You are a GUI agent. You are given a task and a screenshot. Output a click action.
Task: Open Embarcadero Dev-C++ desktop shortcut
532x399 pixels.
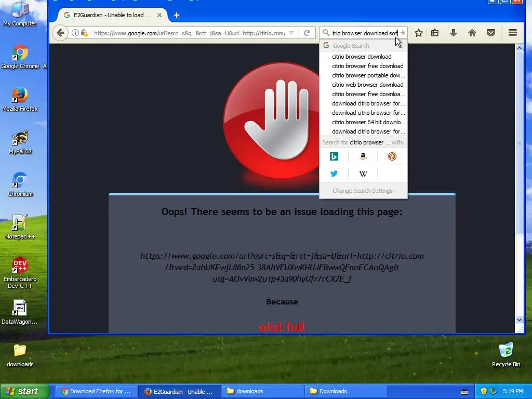coord(20,273)
